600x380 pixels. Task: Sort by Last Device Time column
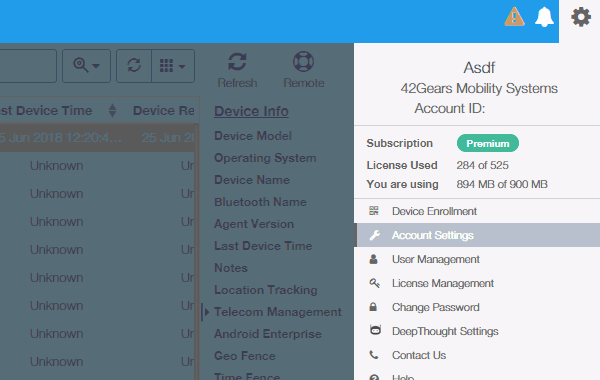point(112,111)
